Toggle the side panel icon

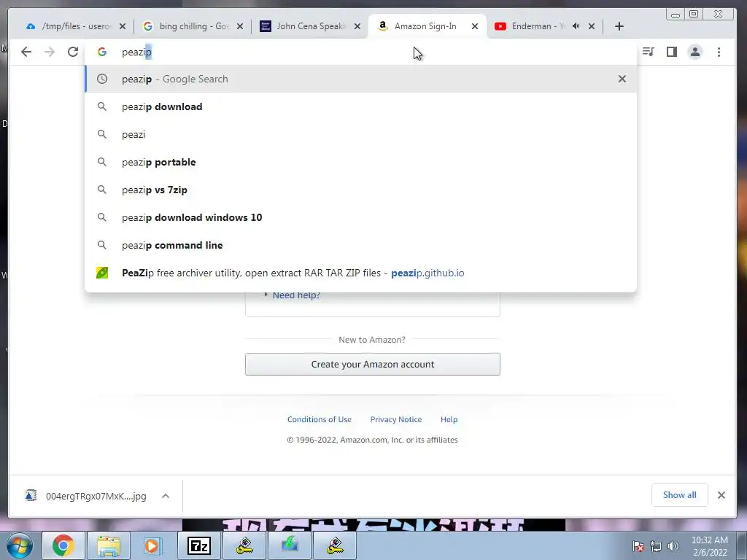(x=672, y=52)
